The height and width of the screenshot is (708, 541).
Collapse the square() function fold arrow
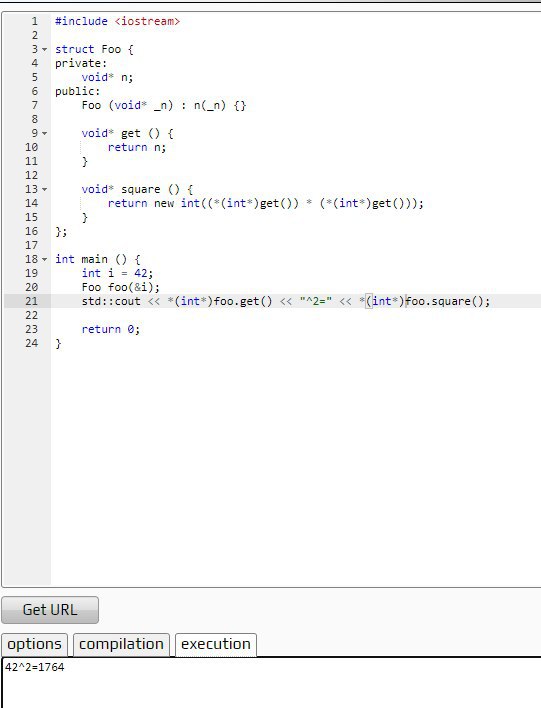[44, 189]
